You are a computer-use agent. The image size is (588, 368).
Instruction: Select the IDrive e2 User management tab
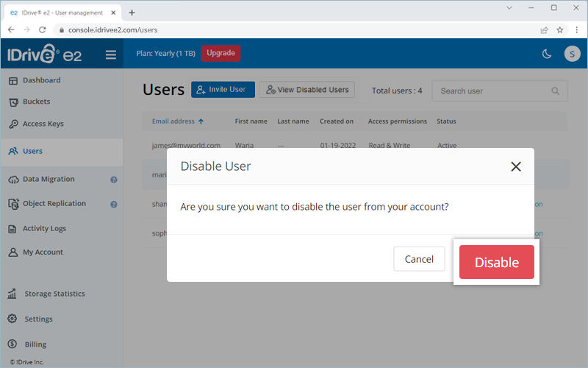pos(62,13)
